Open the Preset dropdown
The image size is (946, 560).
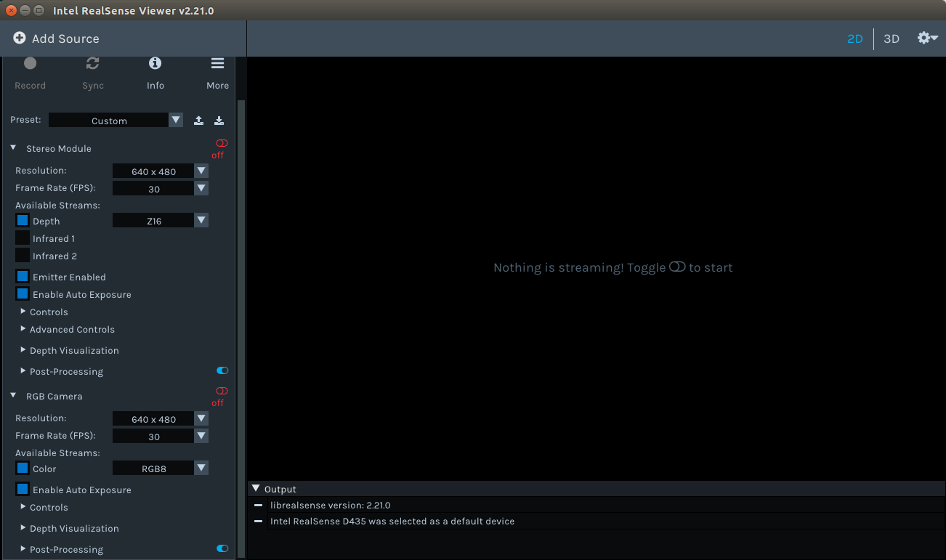[176, 121]
